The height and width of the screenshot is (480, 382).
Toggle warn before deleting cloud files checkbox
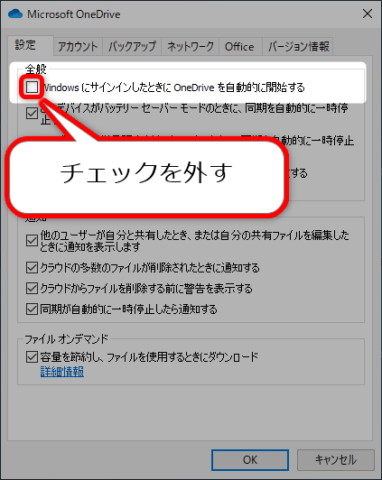(32, 288)
